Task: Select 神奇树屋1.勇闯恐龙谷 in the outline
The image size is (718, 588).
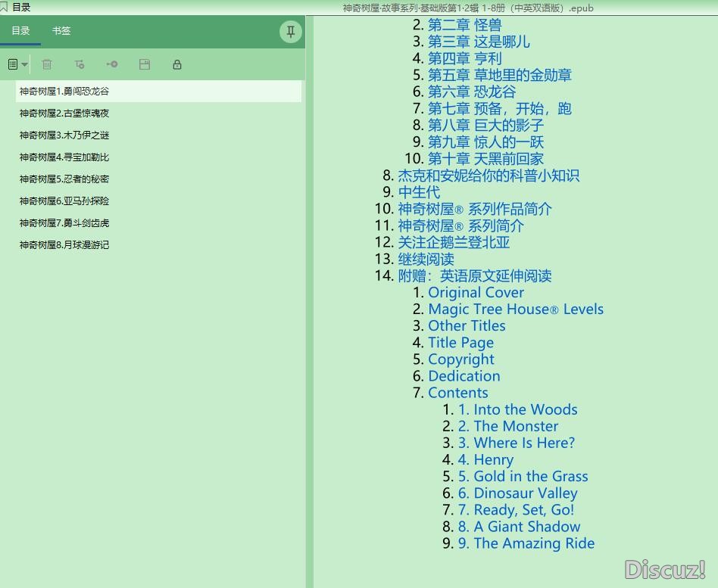Action: point(158,91)
